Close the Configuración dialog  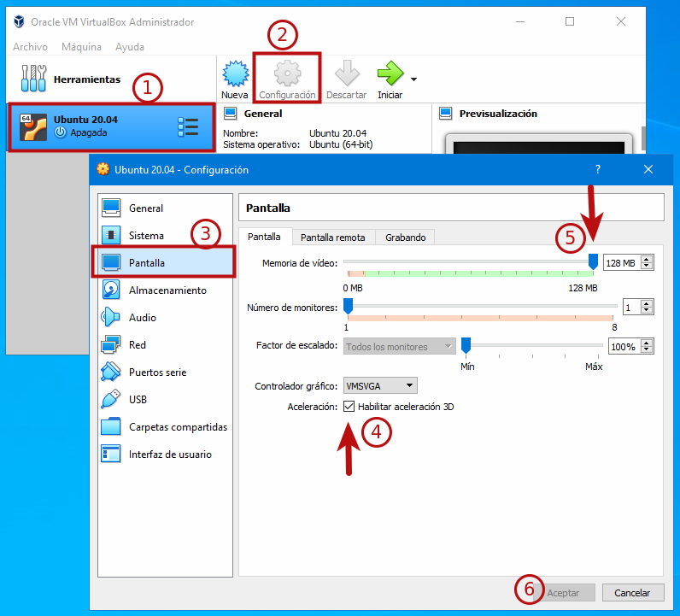pyautogui.click(x=648, y=169)
